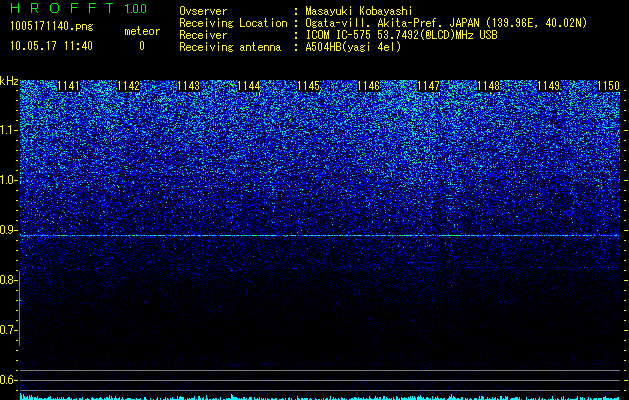Click the Ovserver label

pos(203,11)
